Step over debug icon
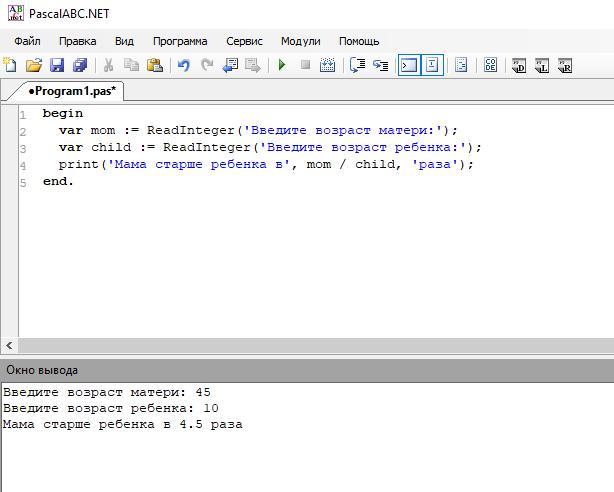The height and width of the screenshot is (492, 614). point(358,65)
